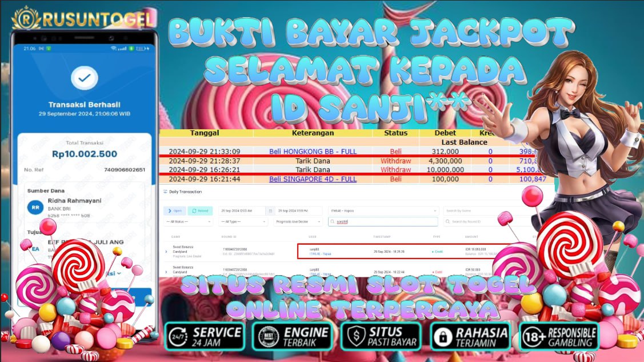Click the user search field containing sanji88
The image size is (644, 362).
383,221
